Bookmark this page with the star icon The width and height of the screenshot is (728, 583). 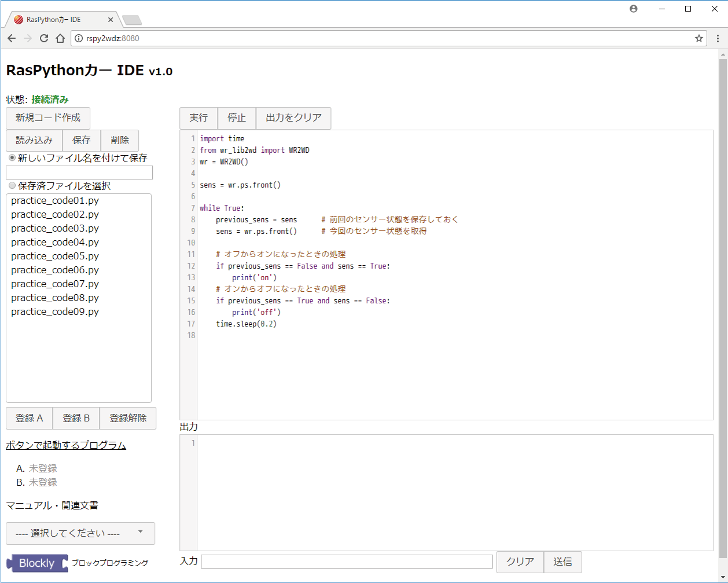(699, 38)
